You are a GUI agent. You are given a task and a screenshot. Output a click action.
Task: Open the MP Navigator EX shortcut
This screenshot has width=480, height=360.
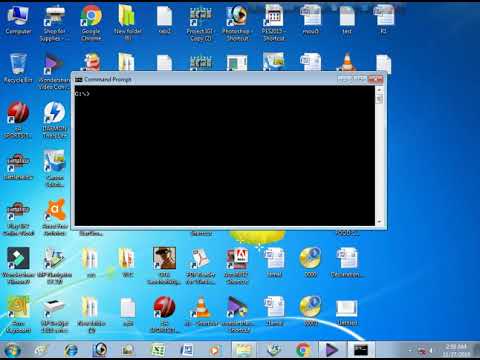[x=55, y=265]
